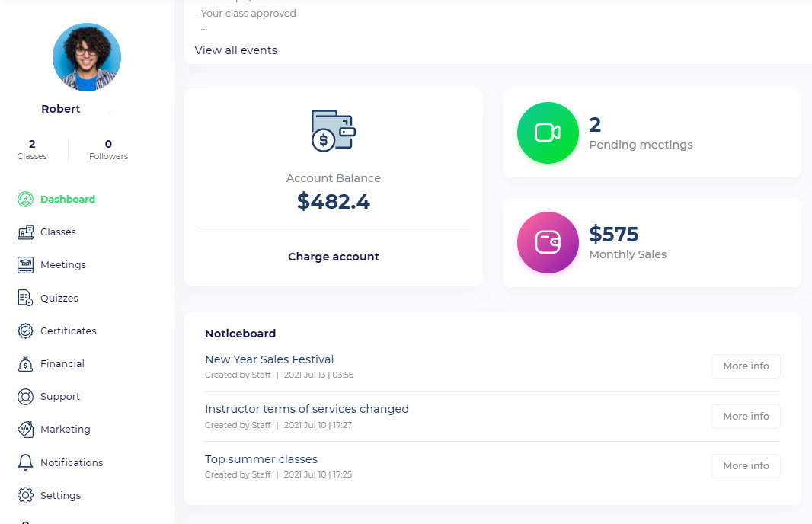The width and height of the screenshot is (812, 524).
Task: Open the View all events link
Action: (x=235, y=50)
